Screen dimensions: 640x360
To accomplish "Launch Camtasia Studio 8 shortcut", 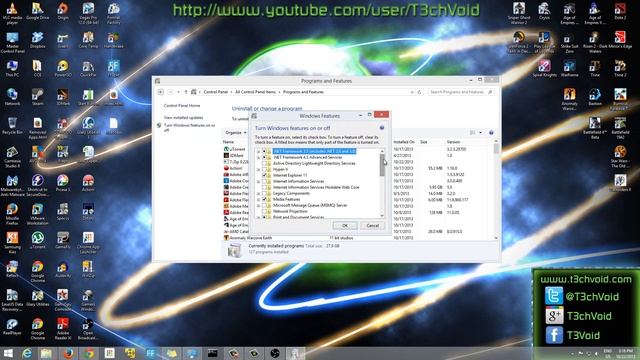I will [x=12, y=157].
